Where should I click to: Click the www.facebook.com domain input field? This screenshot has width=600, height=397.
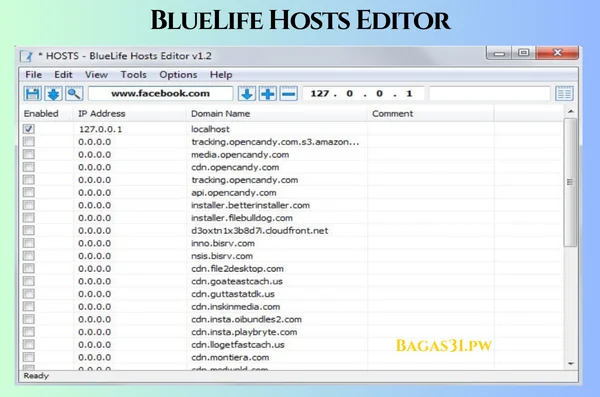[x=160, y=93]
